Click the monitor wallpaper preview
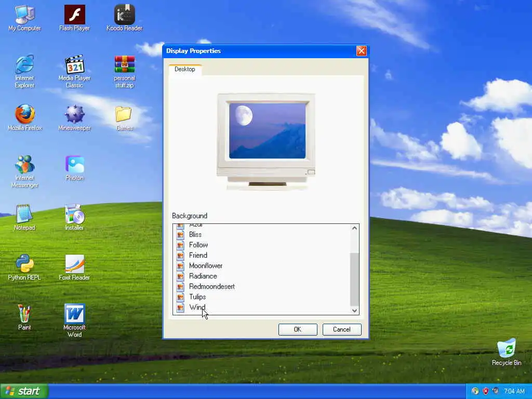 click(268, 130)
